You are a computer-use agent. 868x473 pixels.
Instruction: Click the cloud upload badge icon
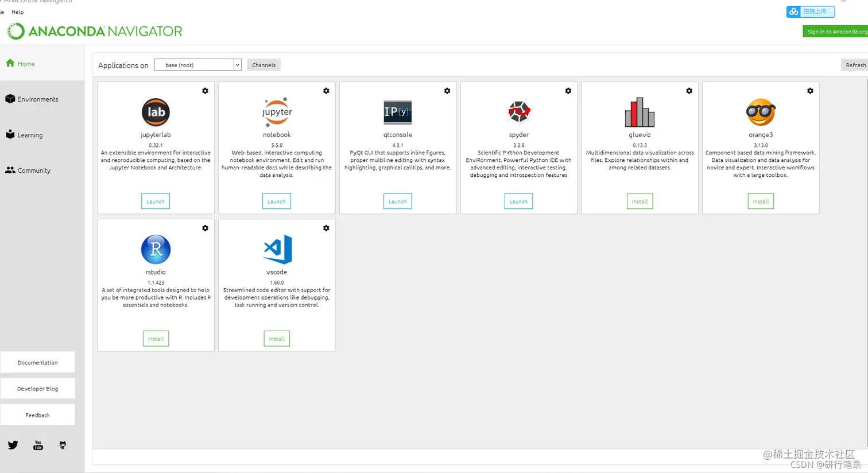pyautogui.click(x=793, y=11)
